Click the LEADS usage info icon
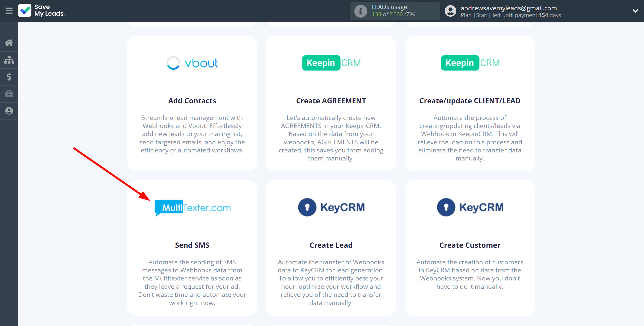Image resolution: width=644 pixels, height=326 pixels. tap(360, 11)
